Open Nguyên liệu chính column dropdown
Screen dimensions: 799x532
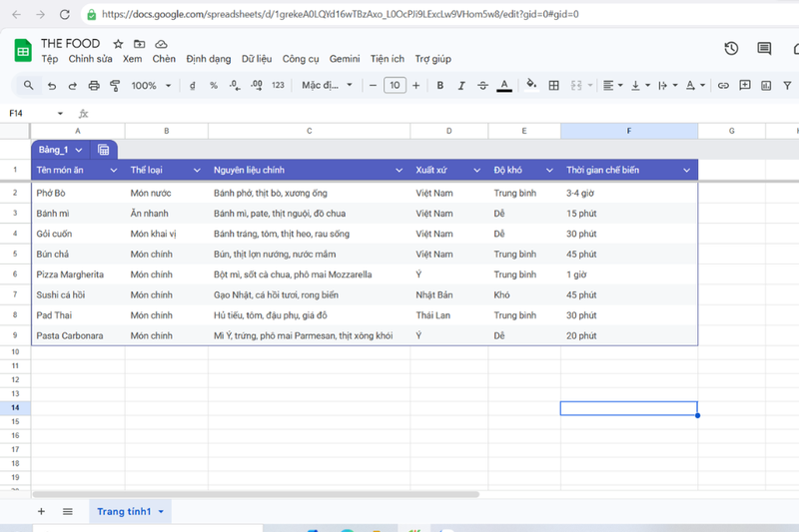tap(399, 170)
